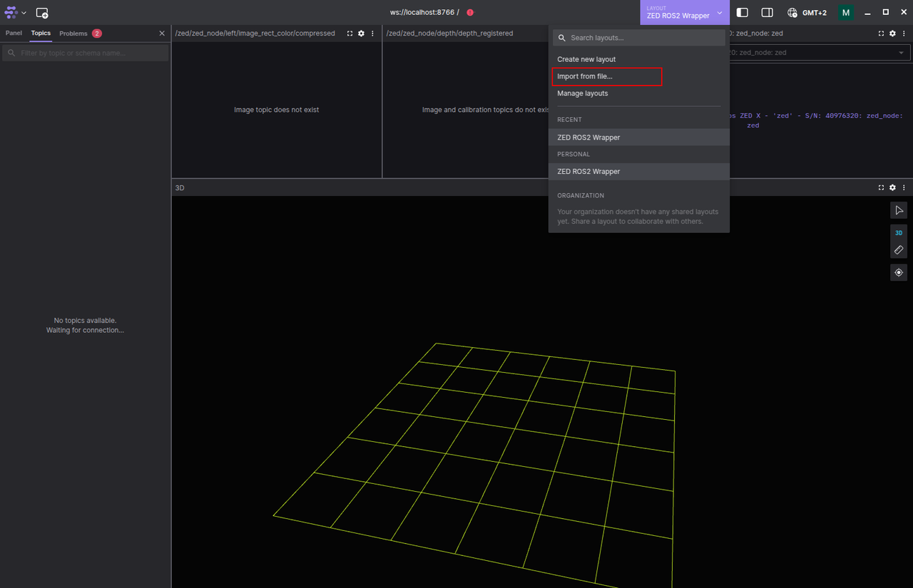Re-center the 3D view with target icon

pos(899,272)
